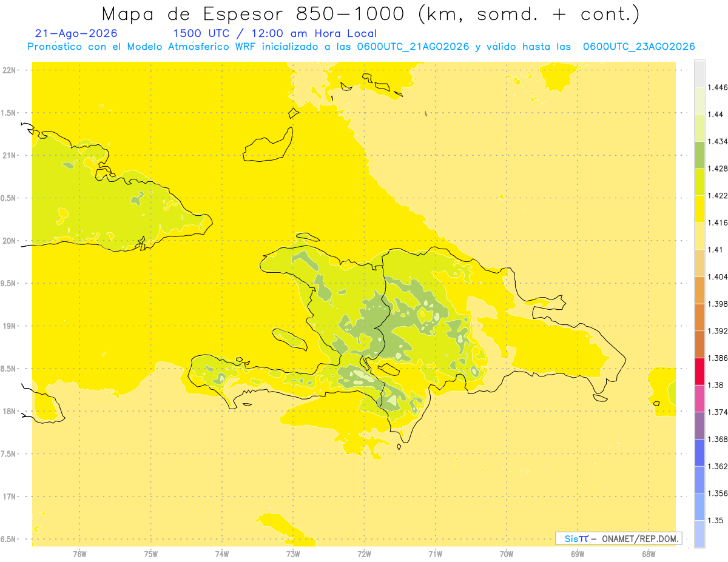Click the 19N latitude label
This screenshot has width=728, height=562.
coord(9,326)
